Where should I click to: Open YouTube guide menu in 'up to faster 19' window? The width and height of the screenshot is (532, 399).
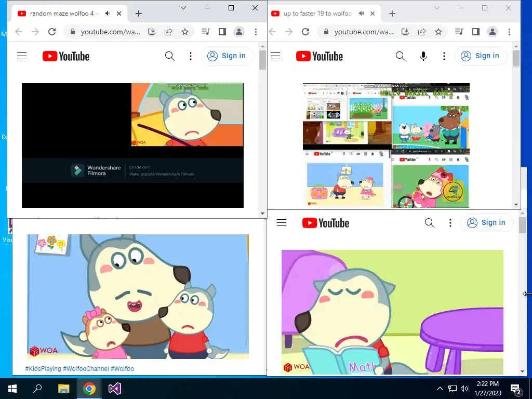pos(275,56)
